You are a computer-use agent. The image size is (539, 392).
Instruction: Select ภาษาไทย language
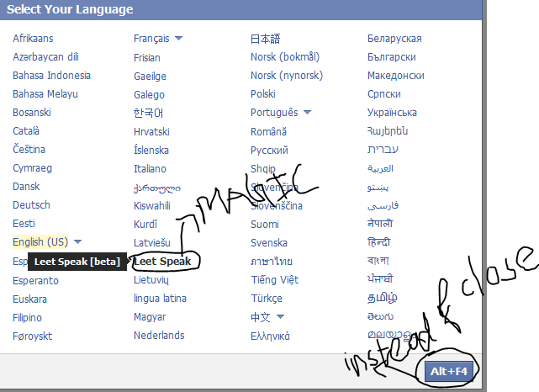[272, 262]
